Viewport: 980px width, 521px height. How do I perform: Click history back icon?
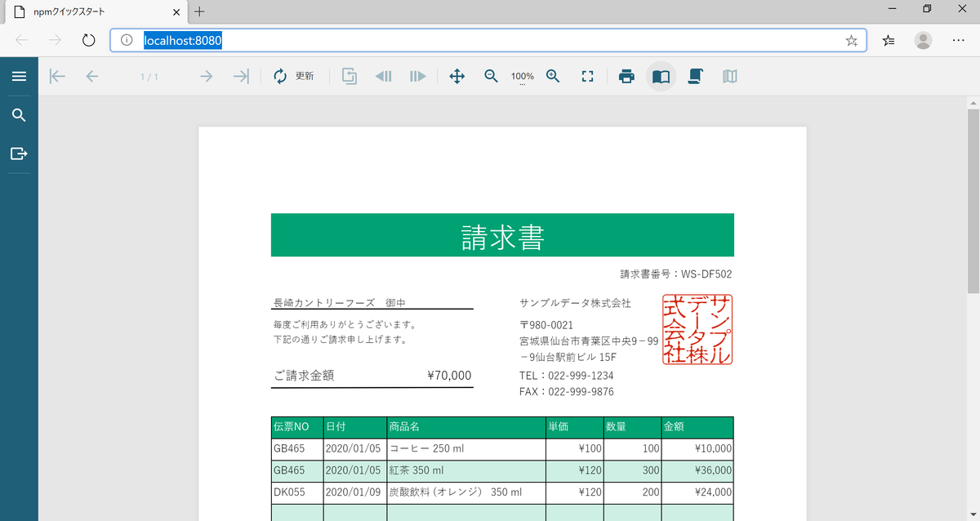click(x=383, y=76)
